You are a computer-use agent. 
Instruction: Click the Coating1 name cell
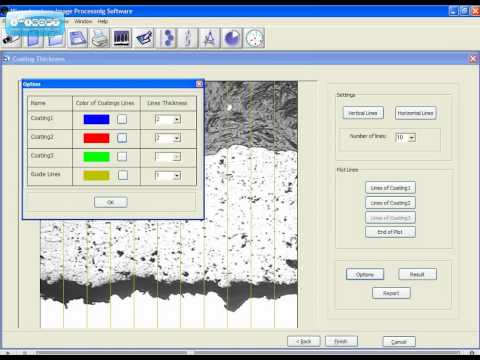point(50,119)
